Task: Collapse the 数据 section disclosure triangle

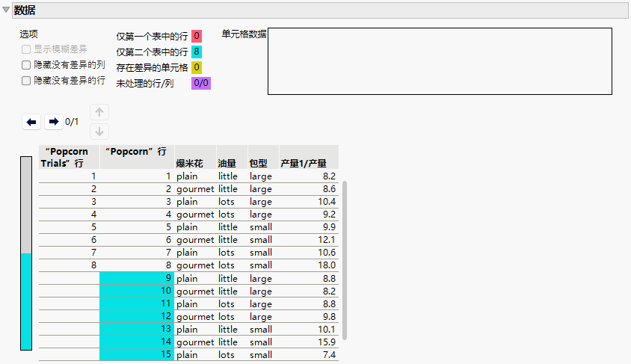Action: [6, 10]
